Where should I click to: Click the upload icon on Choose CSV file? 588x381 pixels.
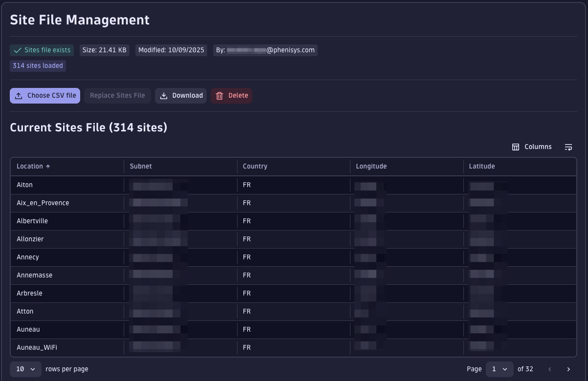coord(19,95)
